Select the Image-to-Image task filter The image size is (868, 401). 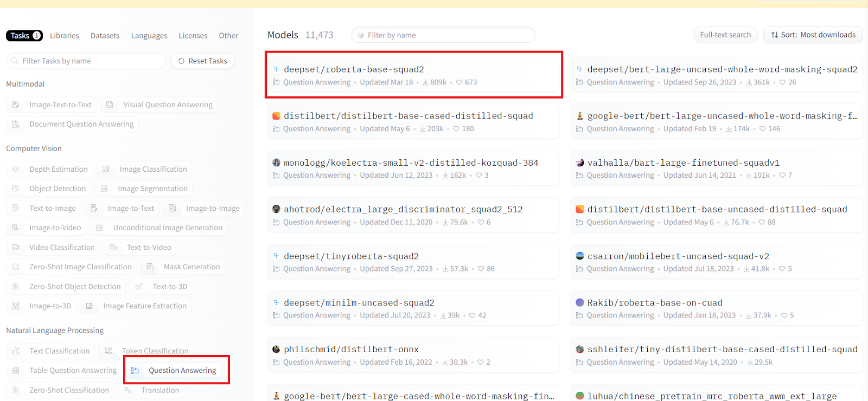[204, 208]
